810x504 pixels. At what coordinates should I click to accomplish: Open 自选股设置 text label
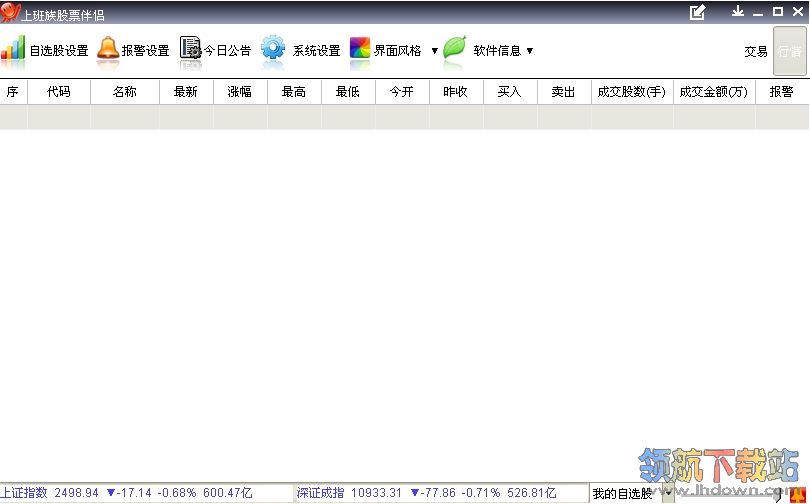(59, 51)
